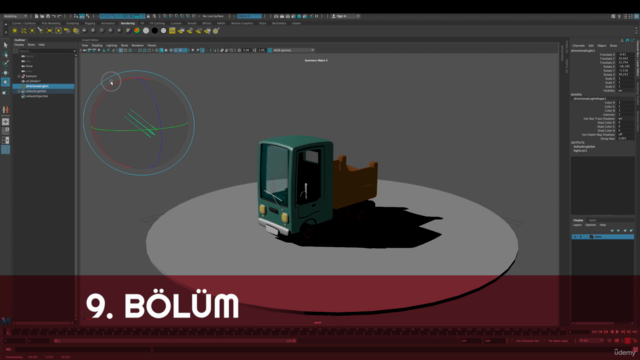Switch to four-pane layout icon
640x360 pixels.
click(5, 131)
